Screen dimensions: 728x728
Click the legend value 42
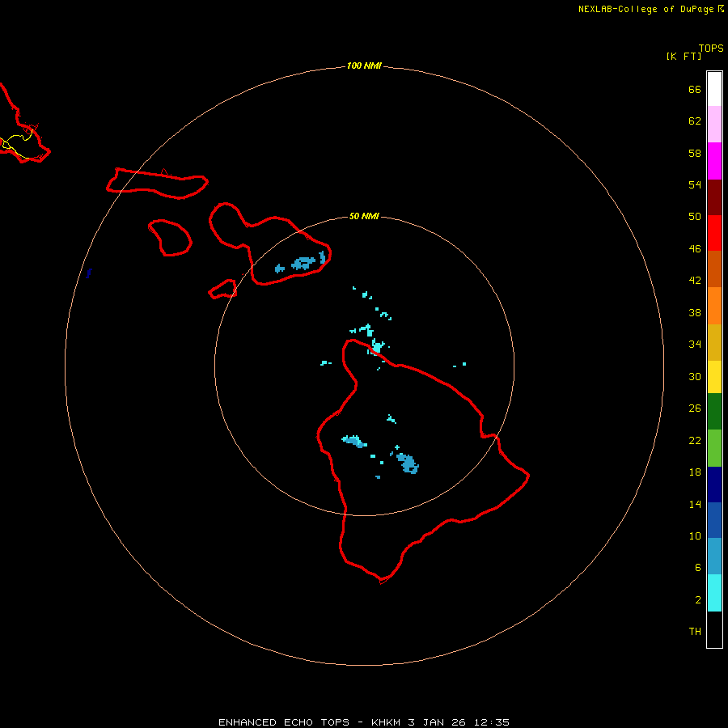[x=695, y=280]
